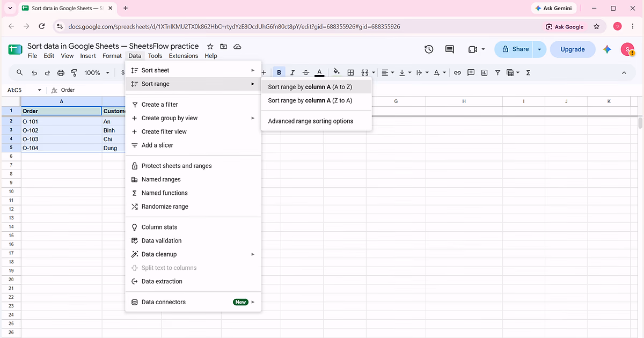
Task: Click the print icon in toolbar
Action: pyautogui.click(x=61, y=72)
